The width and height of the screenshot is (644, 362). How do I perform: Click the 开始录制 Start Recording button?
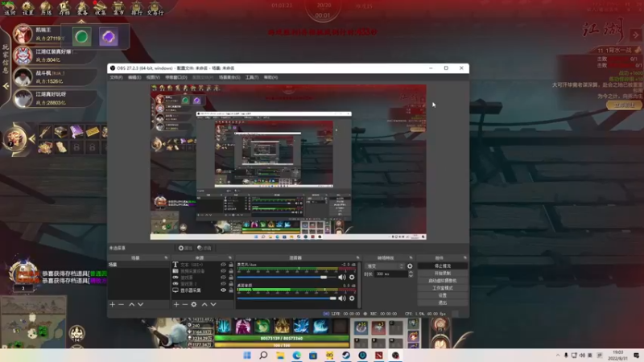(x=442, y=274)
